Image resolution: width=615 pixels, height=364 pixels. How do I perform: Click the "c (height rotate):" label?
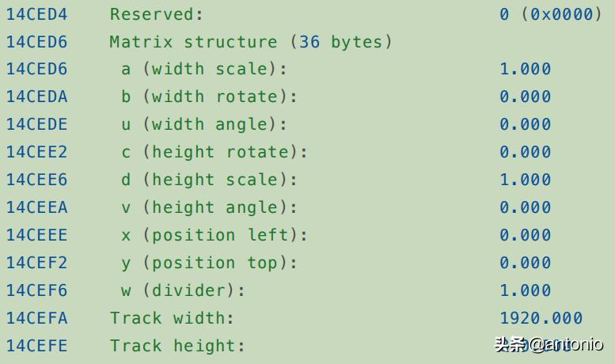pos(214,153)
